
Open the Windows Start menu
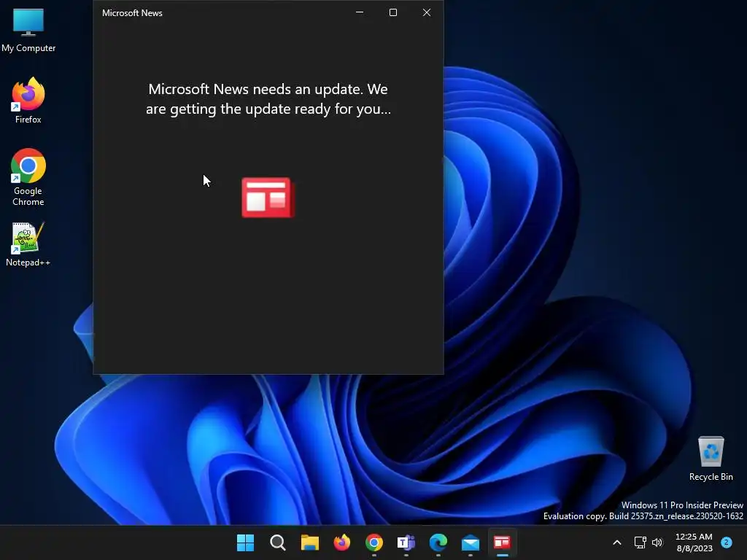pos(245,542)
